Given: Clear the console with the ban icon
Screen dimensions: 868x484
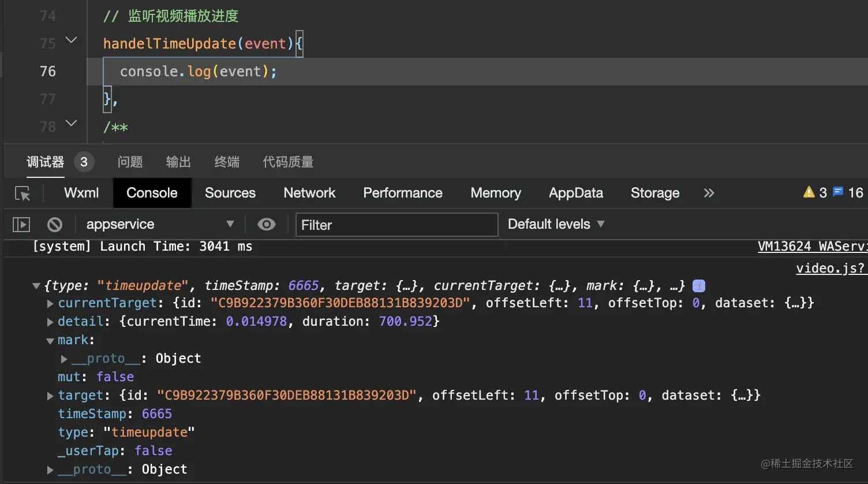Looking at the screenshot, I should point(55,224).
